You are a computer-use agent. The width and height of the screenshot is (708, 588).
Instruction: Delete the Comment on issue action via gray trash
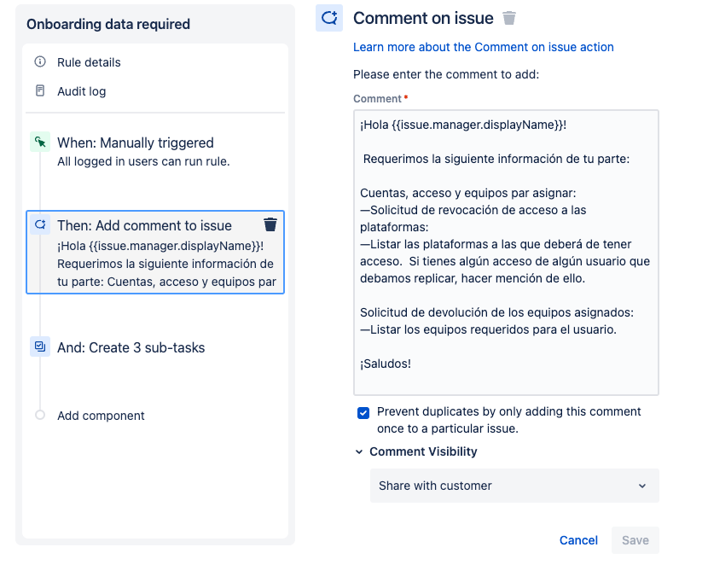509,18
